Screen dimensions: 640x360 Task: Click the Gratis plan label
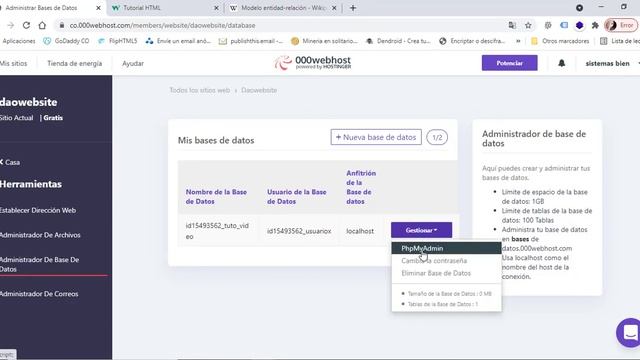pyautogui.click(x=53, y=118)
